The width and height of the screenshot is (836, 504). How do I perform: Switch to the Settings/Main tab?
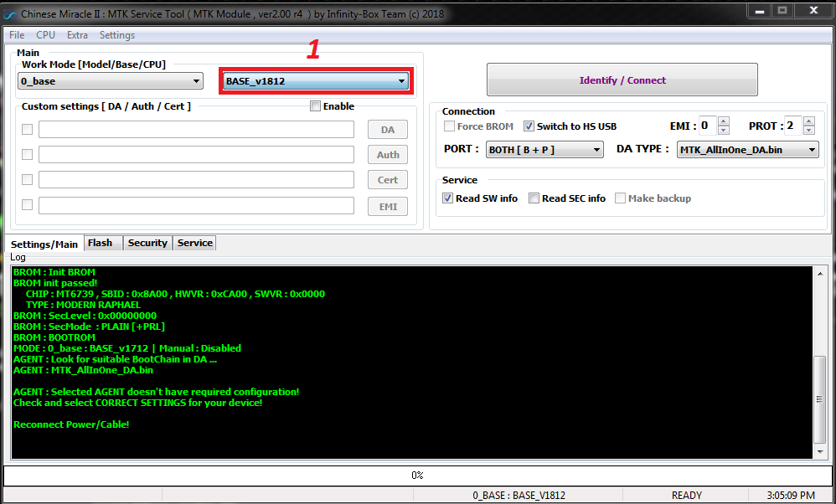click(x=44, y=244)
